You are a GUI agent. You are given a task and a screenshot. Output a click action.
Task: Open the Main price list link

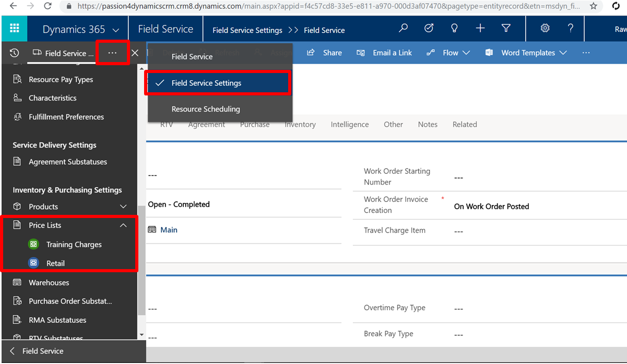(169, 230)
